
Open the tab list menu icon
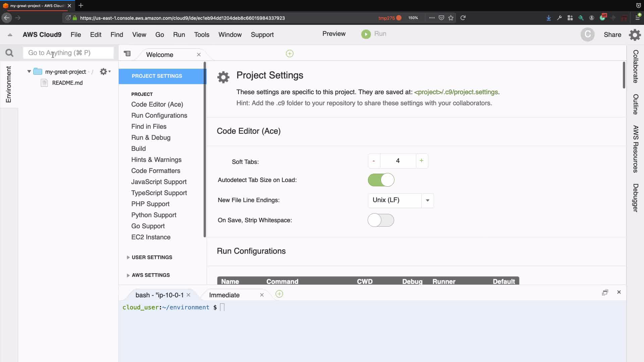click(127, 54)
